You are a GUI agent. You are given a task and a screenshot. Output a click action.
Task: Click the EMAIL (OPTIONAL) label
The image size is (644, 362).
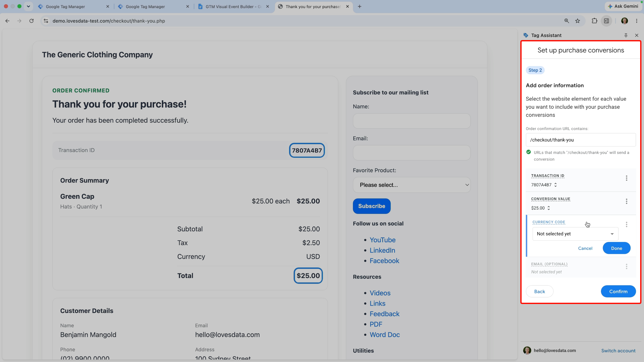[x=549, y=264]
